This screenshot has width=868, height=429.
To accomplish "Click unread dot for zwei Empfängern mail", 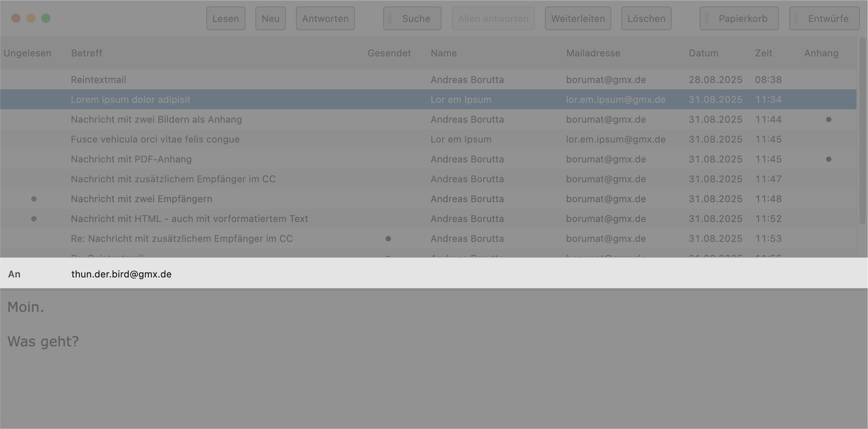I will pyautogui.click(x=34, y=199).
